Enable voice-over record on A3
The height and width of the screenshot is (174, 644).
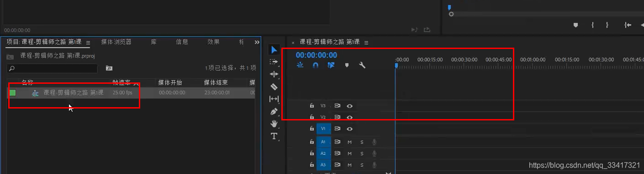[374, 165]
